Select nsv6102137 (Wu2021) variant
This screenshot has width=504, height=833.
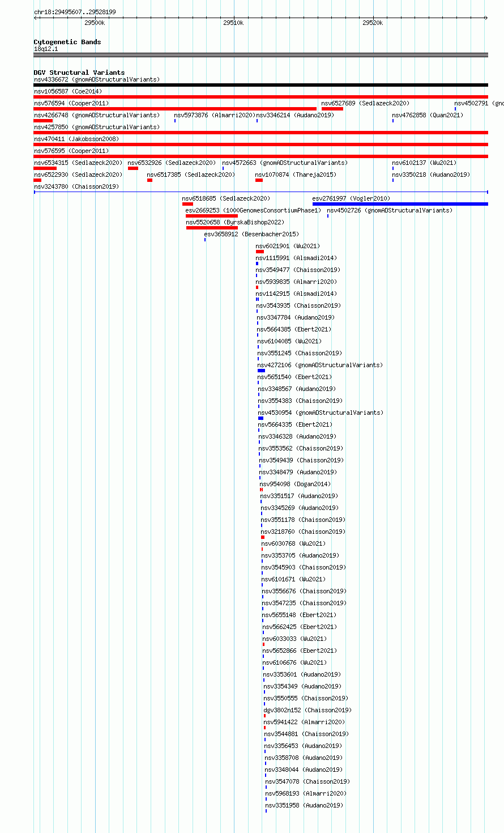pos(424,163)
